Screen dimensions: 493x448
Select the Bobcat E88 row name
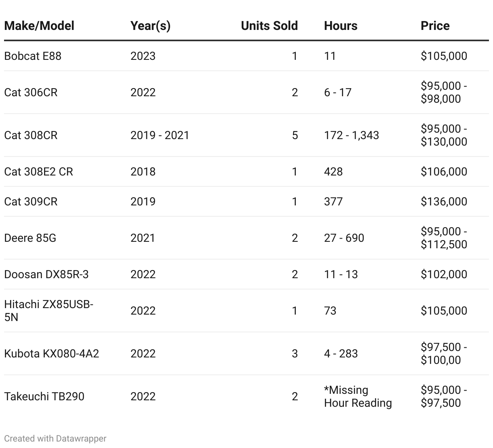click(x=33, y=56)
